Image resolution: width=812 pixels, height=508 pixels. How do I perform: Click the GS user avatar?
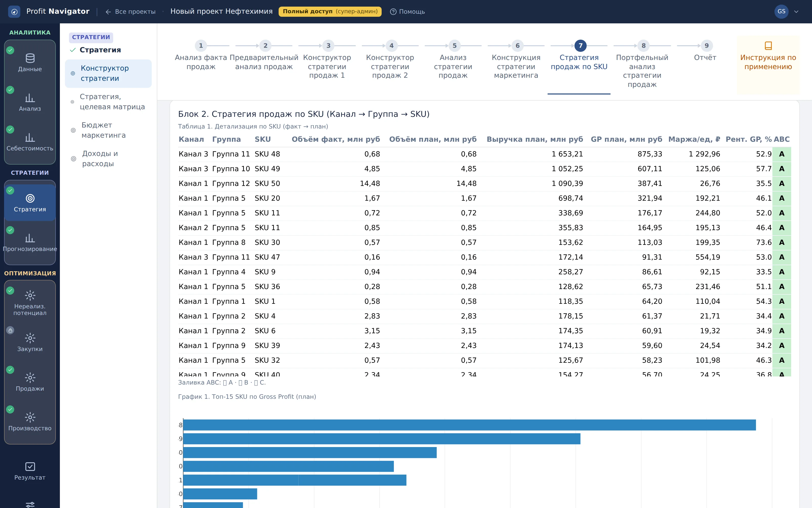(781, 12)
